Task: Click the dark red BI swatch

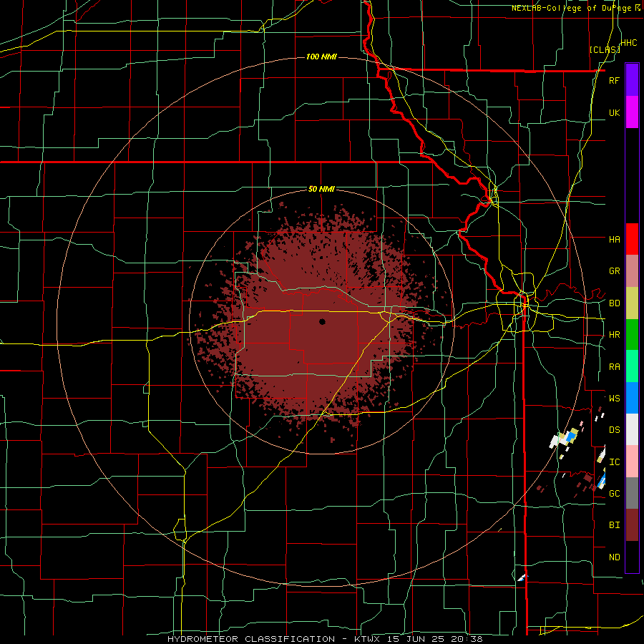Action: click(x=632, y=525)
